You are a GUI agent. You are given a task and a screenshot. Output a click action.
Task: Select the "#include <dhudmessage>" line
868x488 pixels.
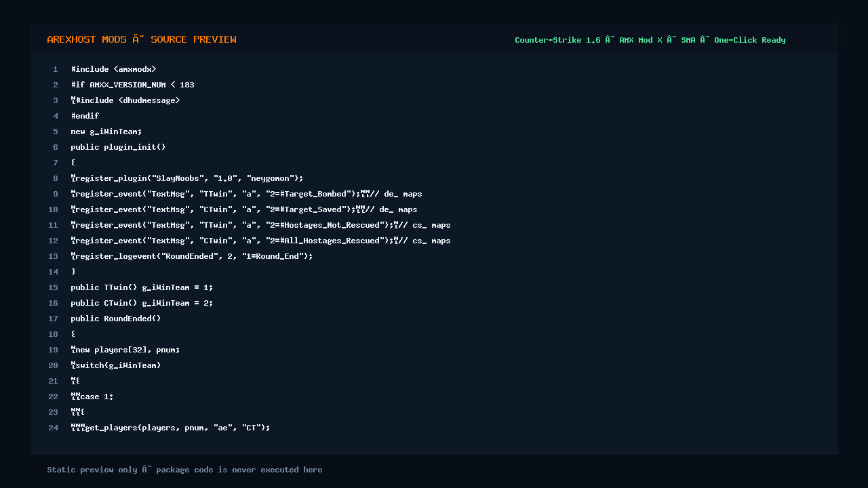(x=125, y=100)
